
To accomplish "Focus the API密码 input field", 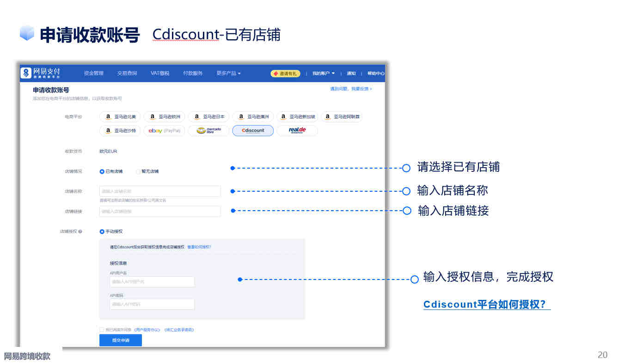I will tap(152, 304).
